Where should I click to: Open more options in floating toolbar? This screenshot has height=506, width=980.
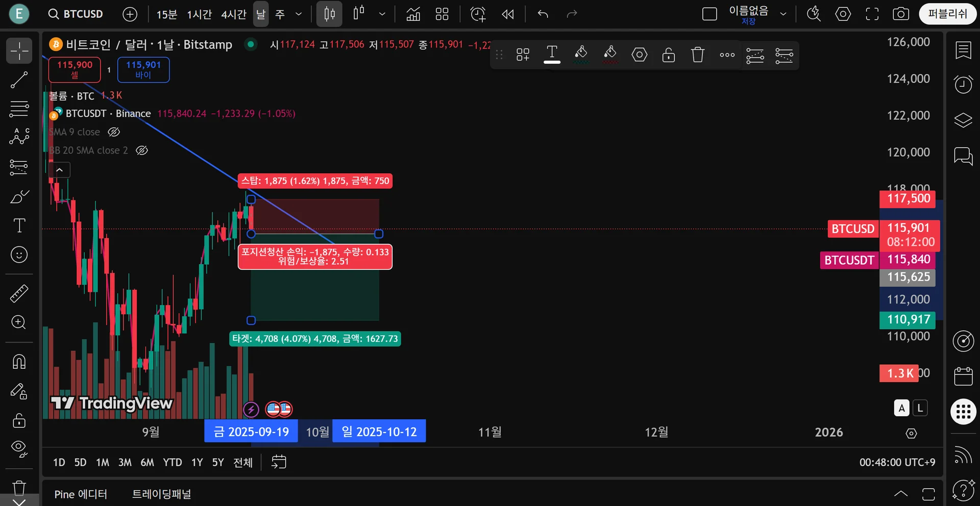pyautogui.click(x=727, y=54)
